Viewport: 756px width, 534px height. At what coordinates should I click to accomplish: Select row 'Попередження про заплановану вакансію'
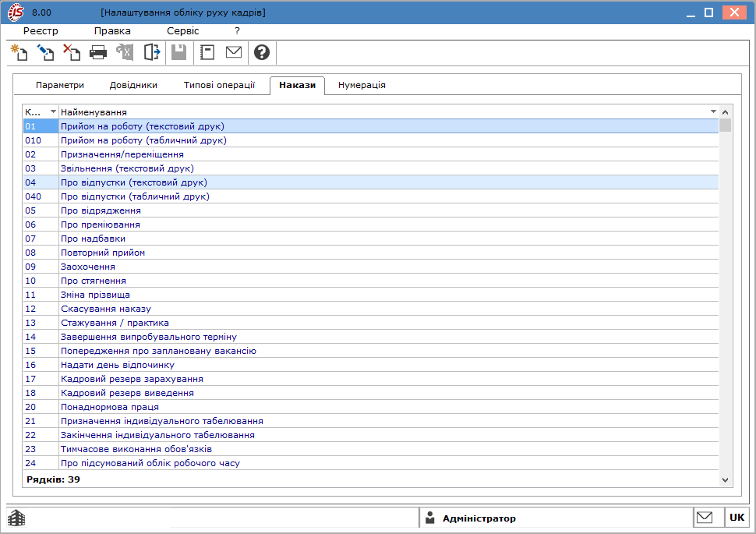click(x=371, y=351)
